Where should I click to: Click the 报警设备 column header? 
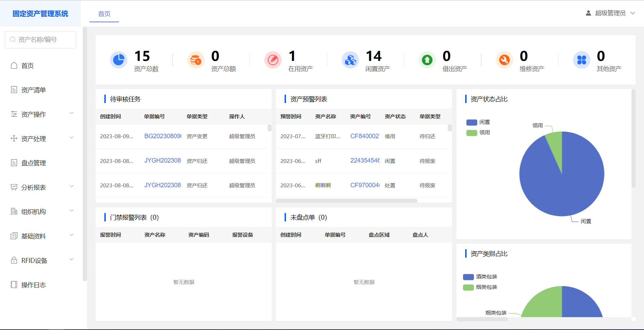pyautogui.click(x=243, y=235)
